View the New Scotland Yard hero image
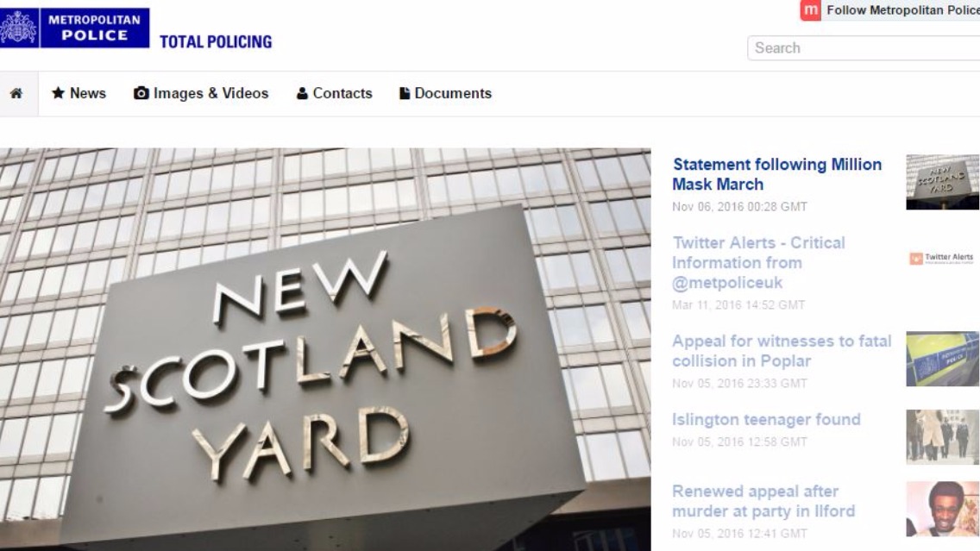The image size is (980, 551). click(325, 349)
